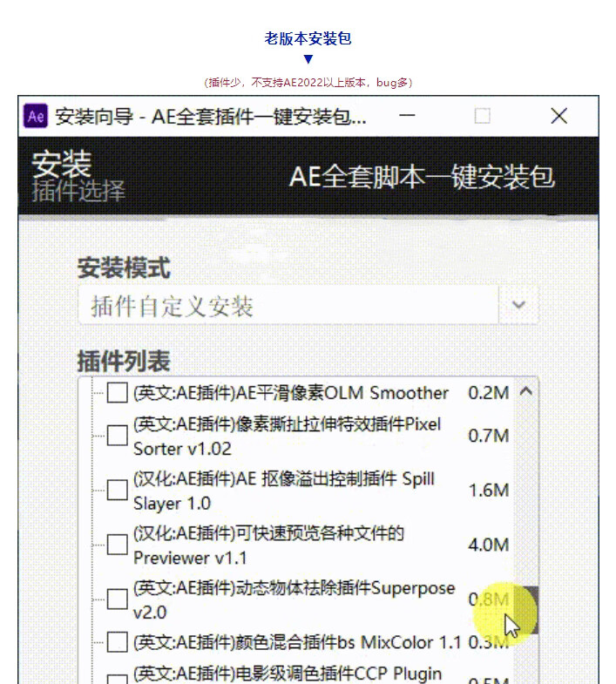Select row 颜色混合插件bs MixColor 1.1

(296, 642)
